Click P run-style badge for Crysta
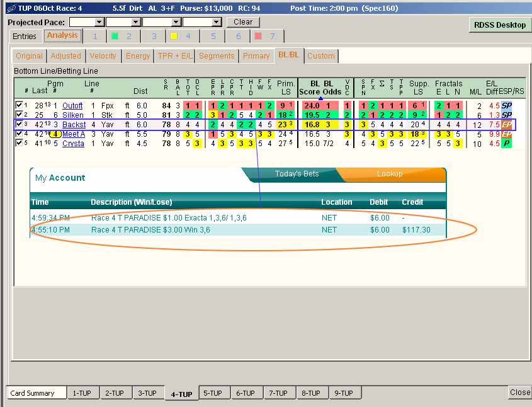This screenshot has height=407, width=532. [507, 144]
